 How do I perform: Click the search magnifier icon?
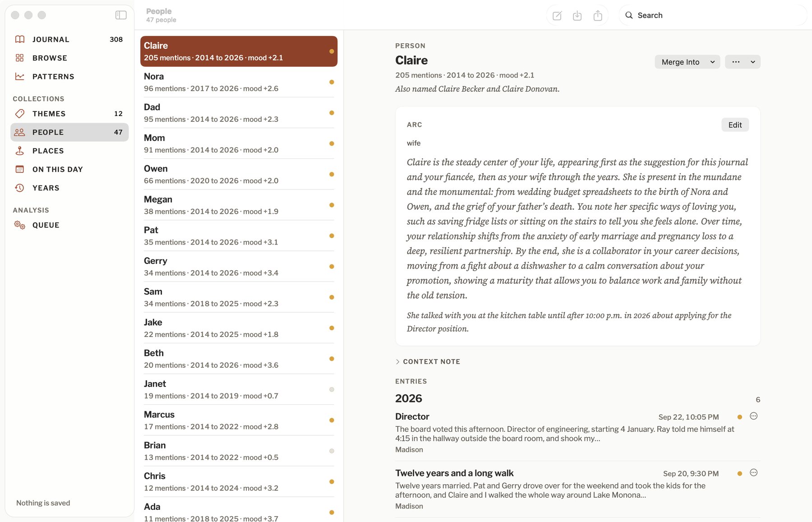629,15
